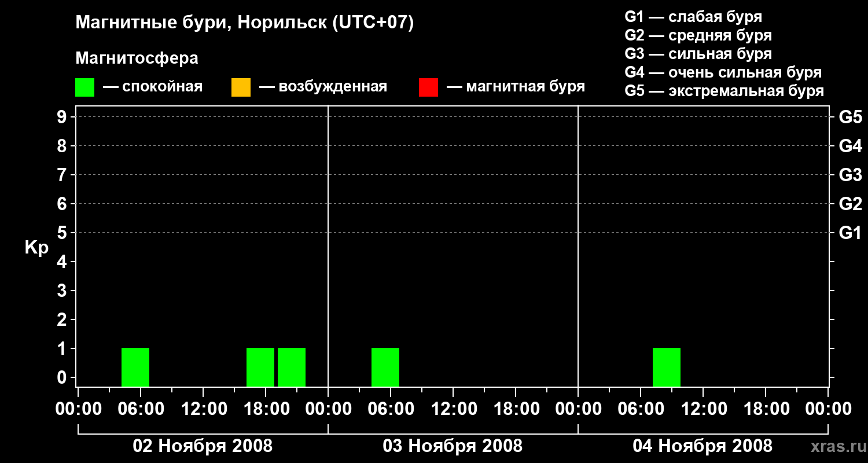Screen dimensions: 868x463
Task: Click the green bar on 04 Ноября
Action: 667,368
